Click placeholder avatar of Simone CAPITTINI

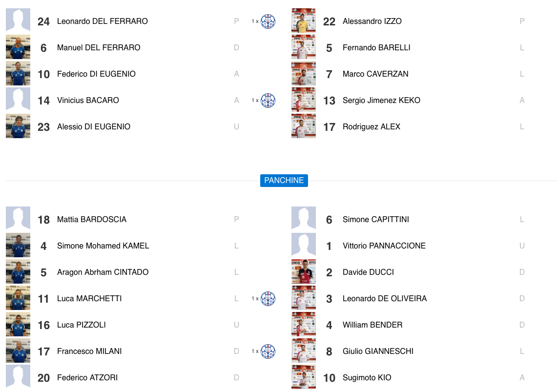click(x=304, y=218)
